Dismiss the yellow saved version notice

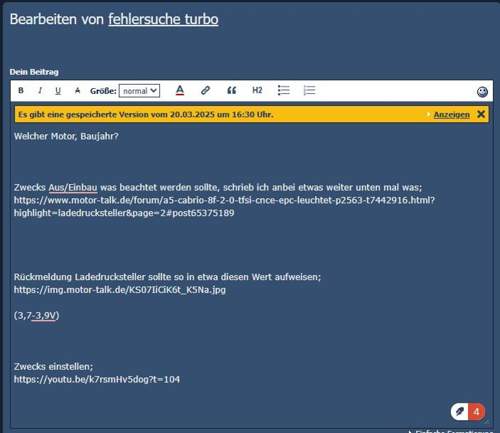click(x=481, y=114)
